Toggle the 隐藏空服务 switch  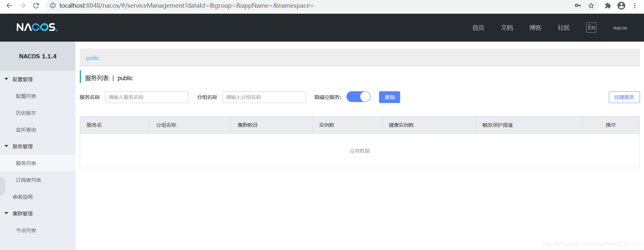[x=359, y=97]
